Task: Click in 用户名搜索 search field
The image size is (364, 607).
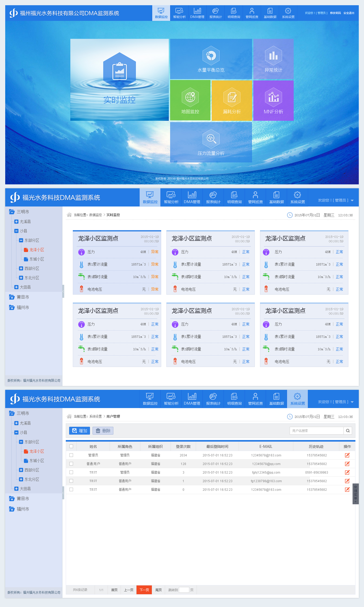Action: (x=316, y=431)
